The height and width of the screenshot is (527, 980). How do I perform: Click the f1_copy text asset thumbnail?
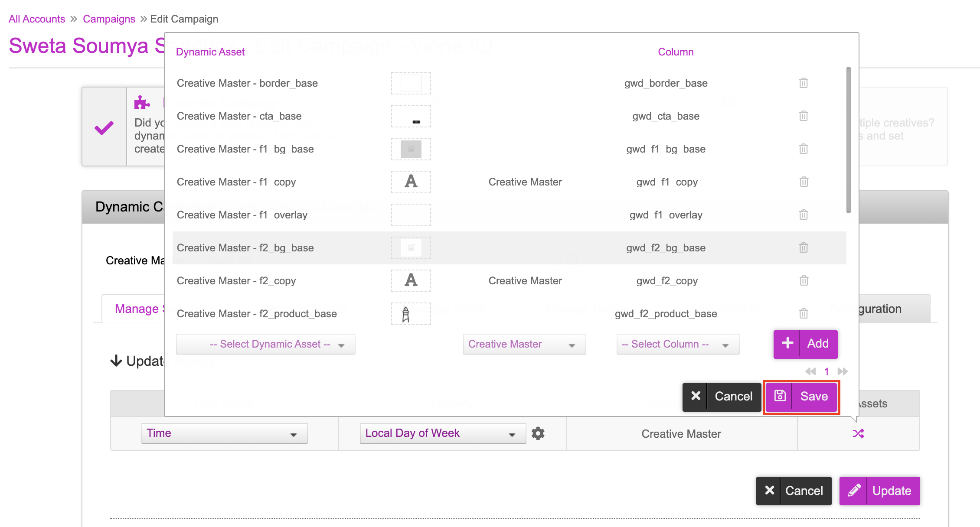click(x=411, y=182)
